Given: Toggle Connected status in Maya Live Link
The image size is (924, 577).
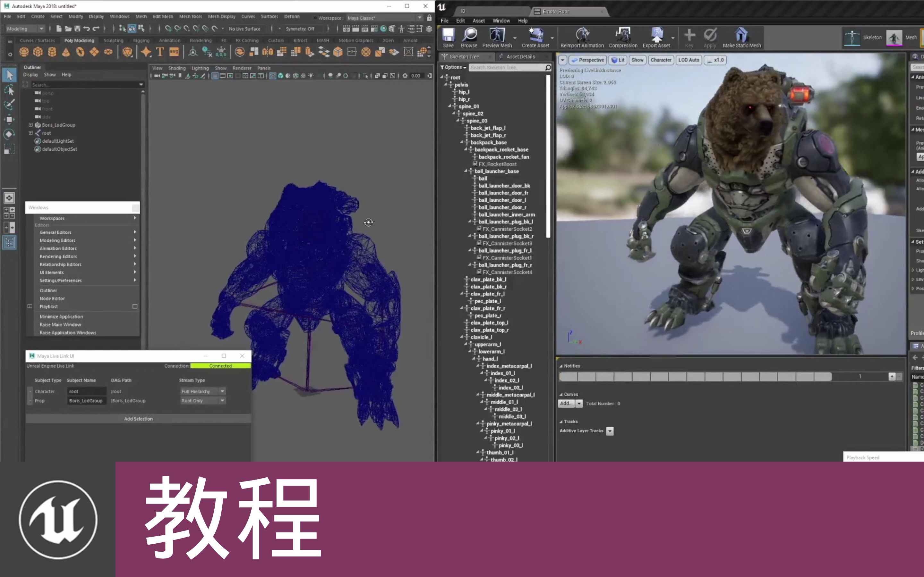Looking at the screenshot, I should pyautogui.click(x=219, y=366).
